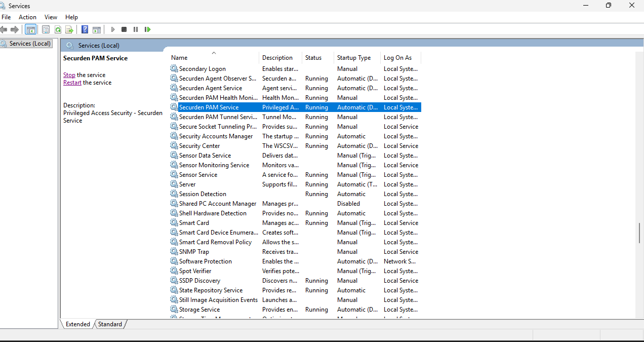644x342 pixels.
Task: Select State Repository Service row
Action: click(x=295, y=290)
